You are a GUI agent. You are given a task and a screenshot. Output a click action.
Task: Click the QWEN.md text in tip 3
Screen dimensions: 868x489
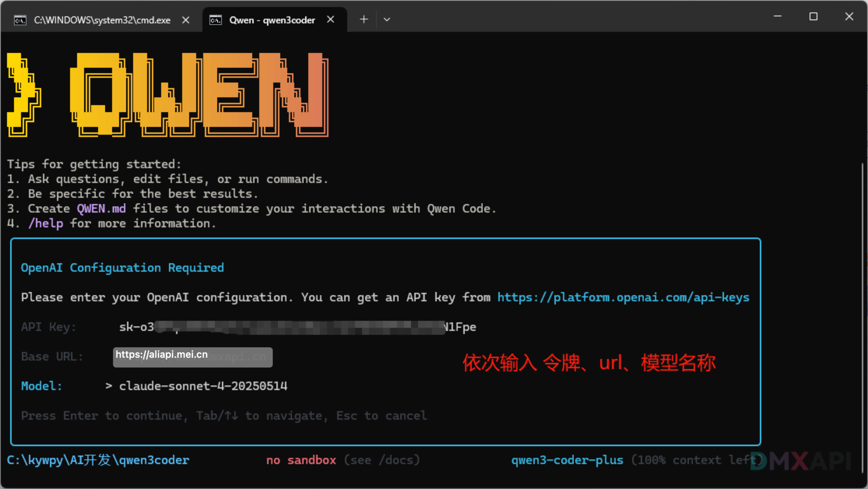pyautogui.click(x=101, y=209)
